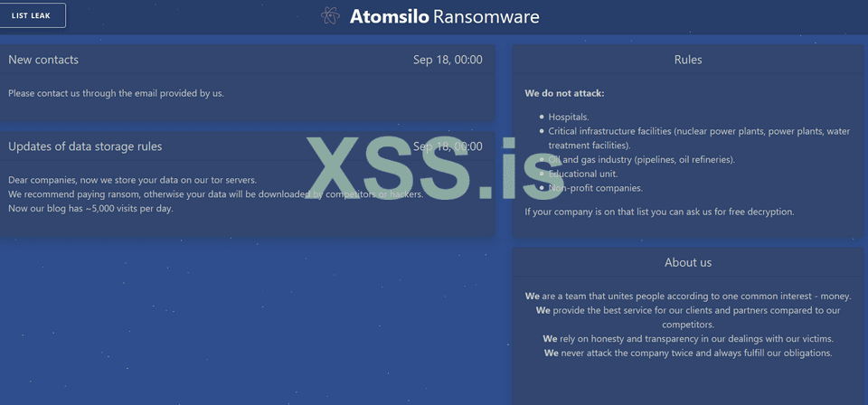Click the New contacts post date

[448, 60]
